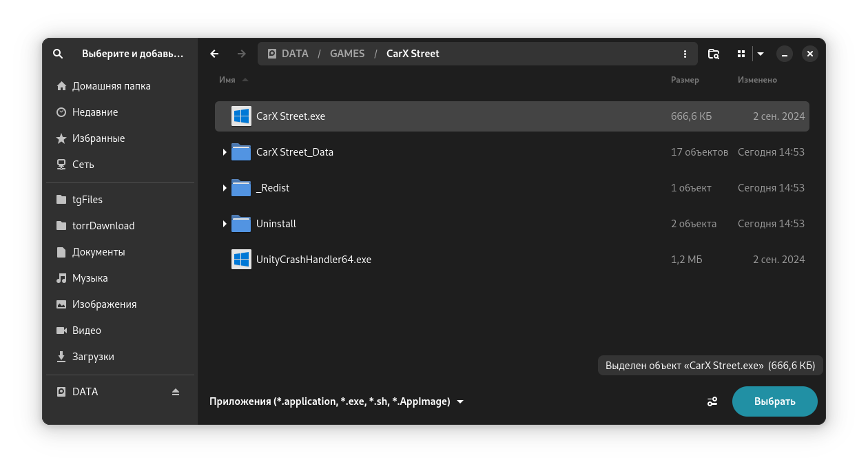Confirm with the Выбрать button
Image resolution: width=868 pixels, height=471 pixels.
point(775,401)
